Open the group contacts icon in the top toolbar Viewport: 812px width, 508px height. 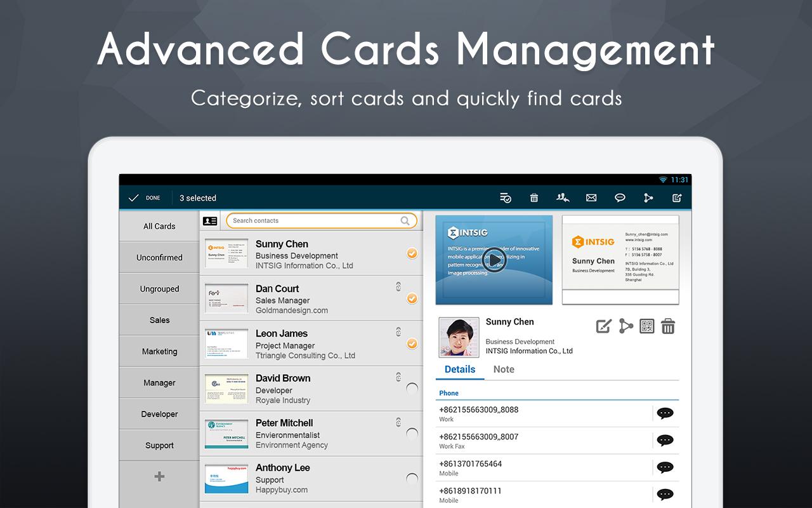coord(563,198)
